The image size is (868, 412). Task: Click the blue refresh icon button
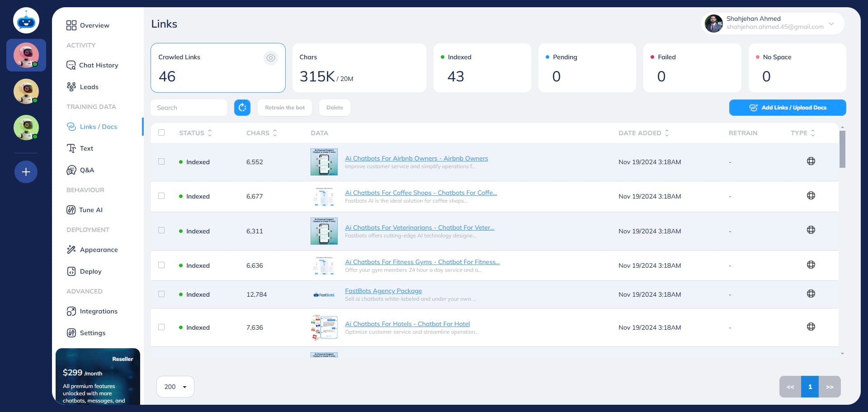242,108
